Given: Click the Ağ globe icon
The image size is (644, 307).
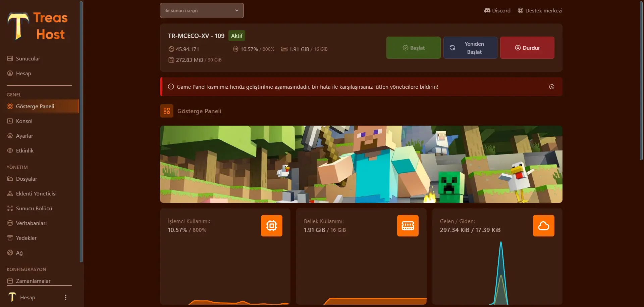Looking at the screenshot, I should pos(10,253).
